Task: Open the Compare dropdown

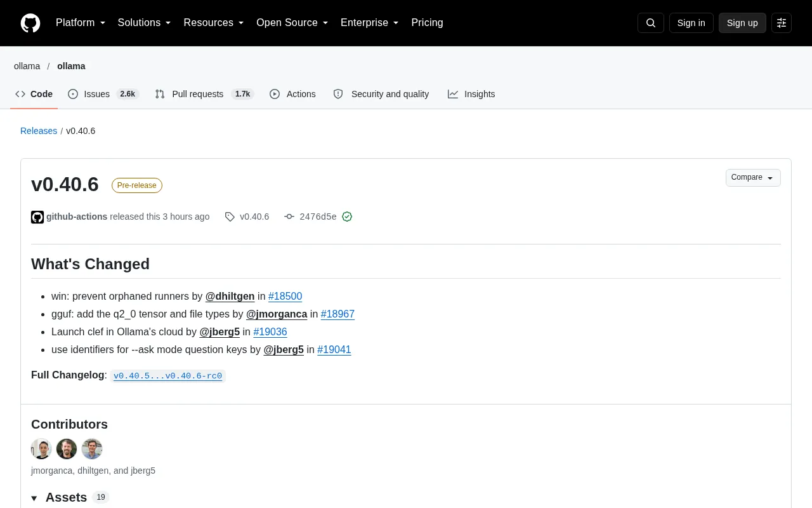Action: click(753, 178)
